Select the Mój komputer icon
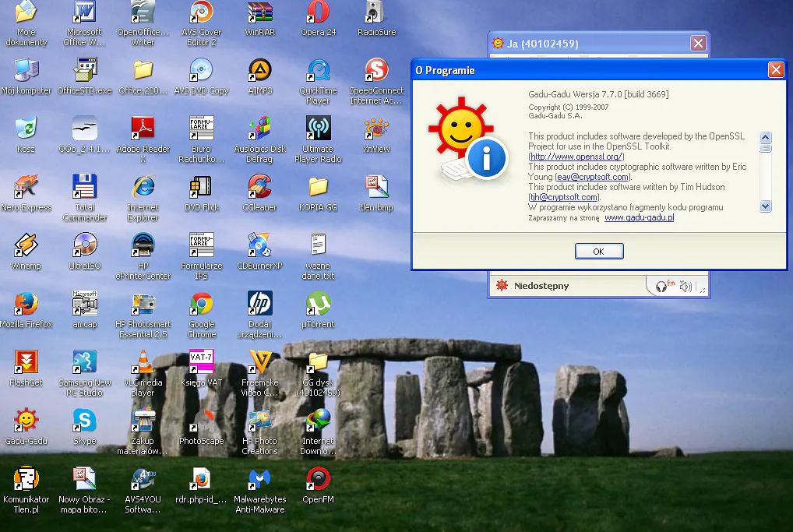 [26, 77]
